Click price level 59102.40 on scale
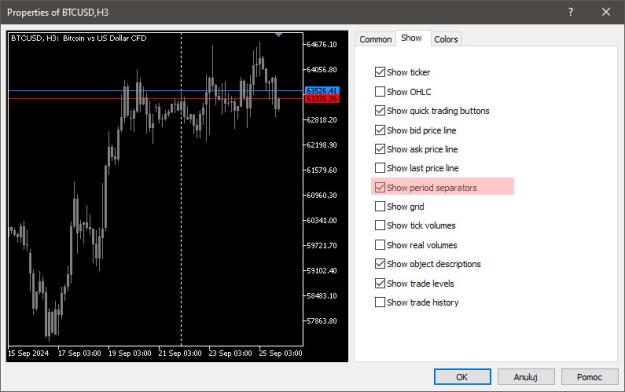 (322, 270)
